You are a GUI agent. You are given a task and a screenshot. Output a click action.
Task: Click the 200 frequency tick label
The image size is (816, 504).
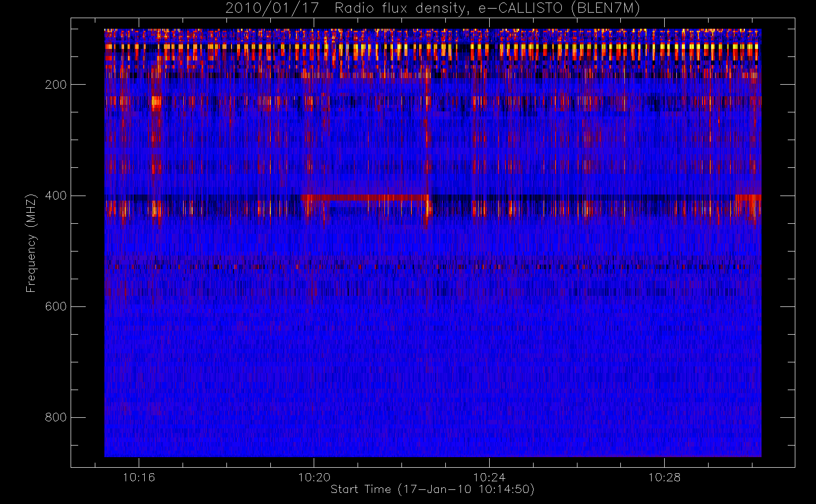(x=55, y=85)
